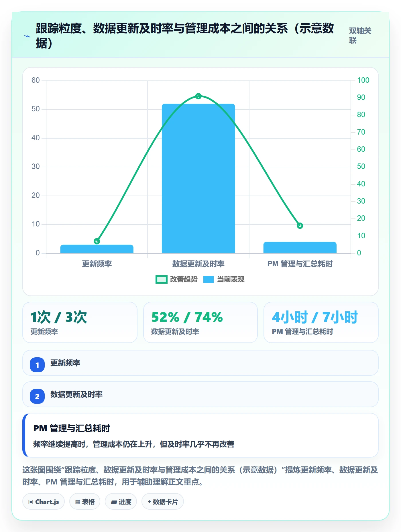The width and height of the screenshot is (401, 532).
Task: Click the blue number 1 badge
Action: tap(37, 365)
